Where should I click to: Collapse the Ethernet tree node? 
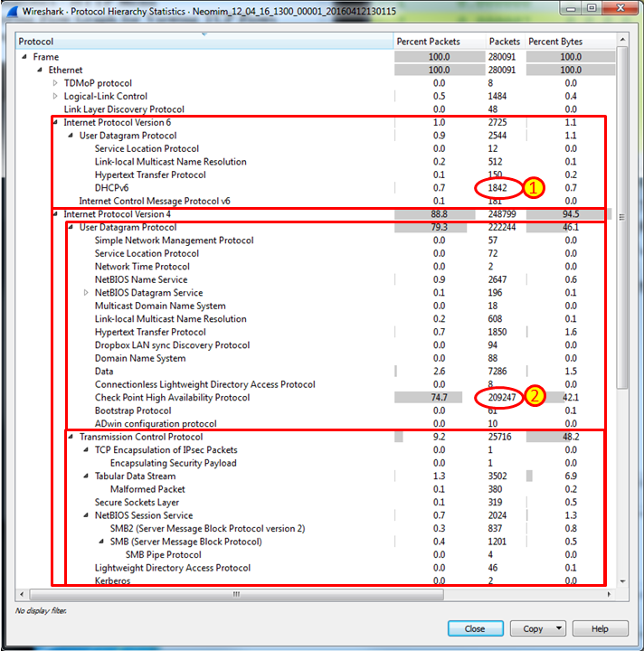pyautogui.click(x=40, y=70)
